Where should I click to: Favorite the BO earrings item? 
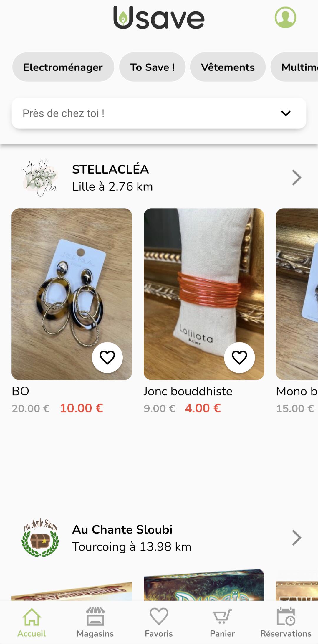coord(107,357)
